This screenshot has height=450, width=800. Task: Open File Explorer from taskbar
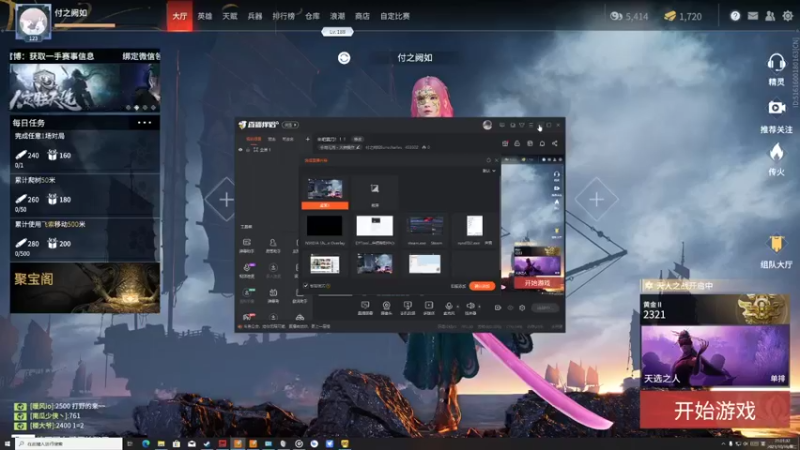(x=161, y=444)
